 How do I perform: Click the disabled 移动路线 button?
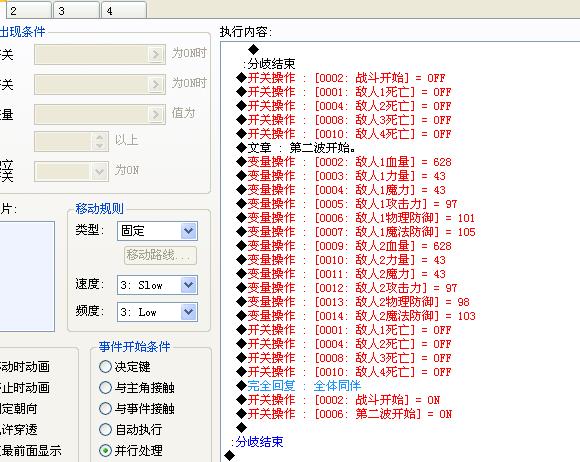click(x=160, y=255)
